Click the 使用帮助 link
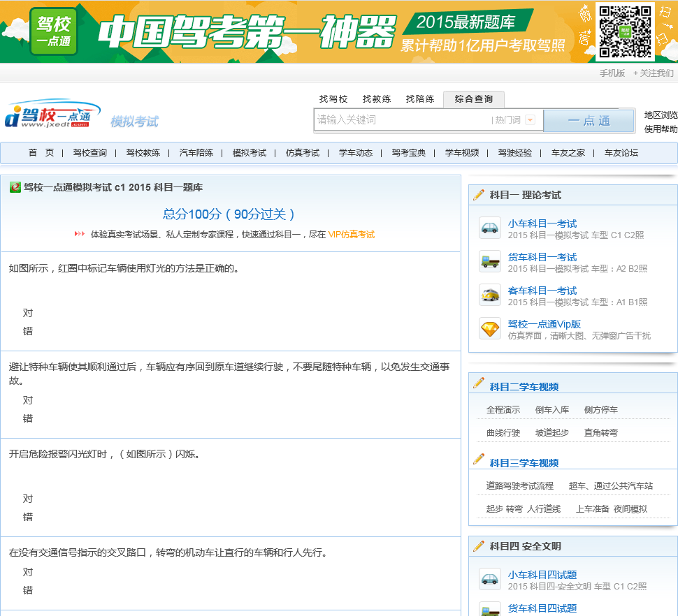 pyautogui.click(x=661, y=129)
